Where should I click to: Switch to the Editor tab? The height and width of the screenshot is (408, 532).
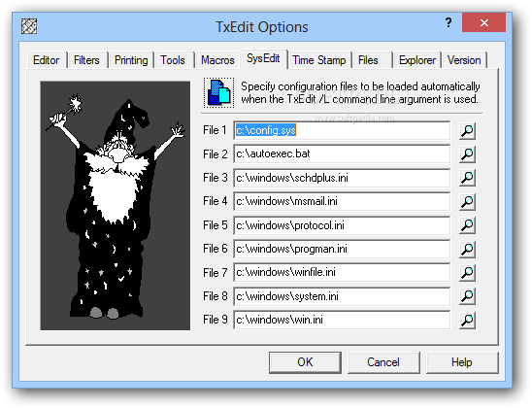(x=47, y=60)
